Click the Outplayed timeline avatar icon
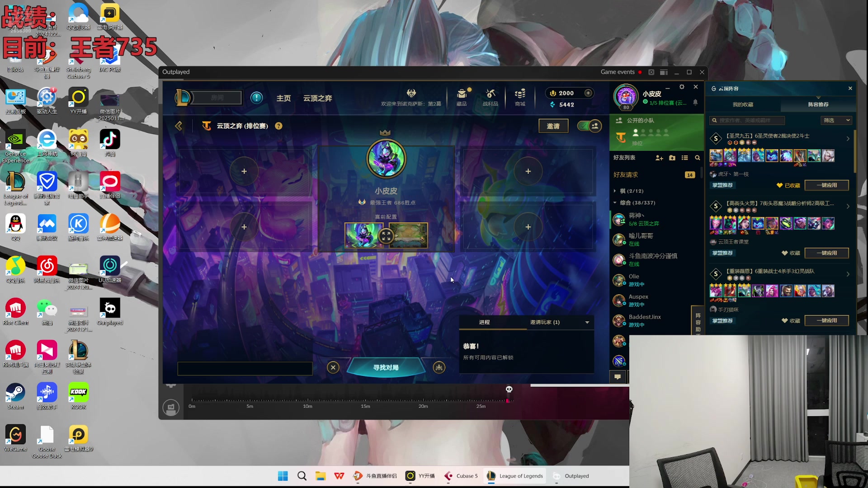Screen dimensions: 868x488 click(x=171, y=408)
